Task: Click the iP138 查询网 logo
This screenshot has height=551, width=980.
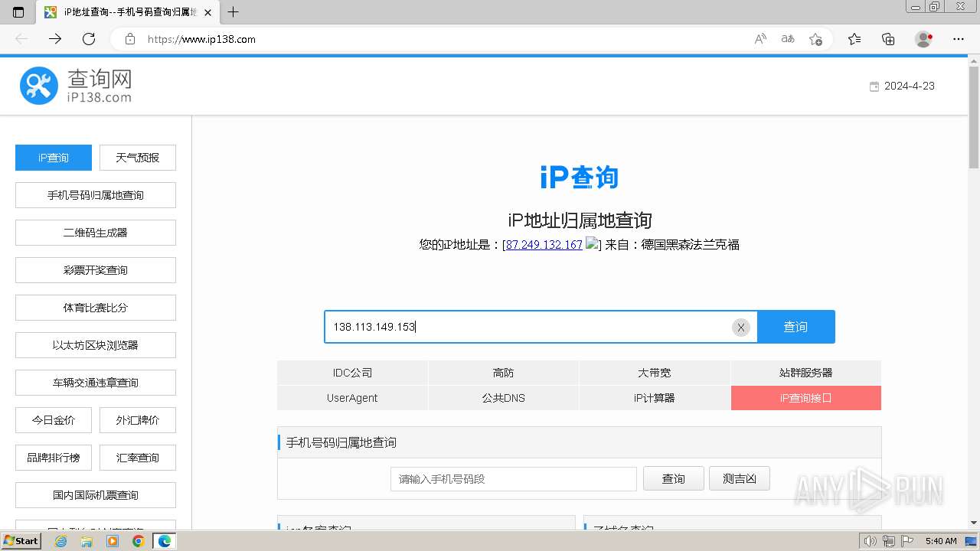Action: (76, 86)
